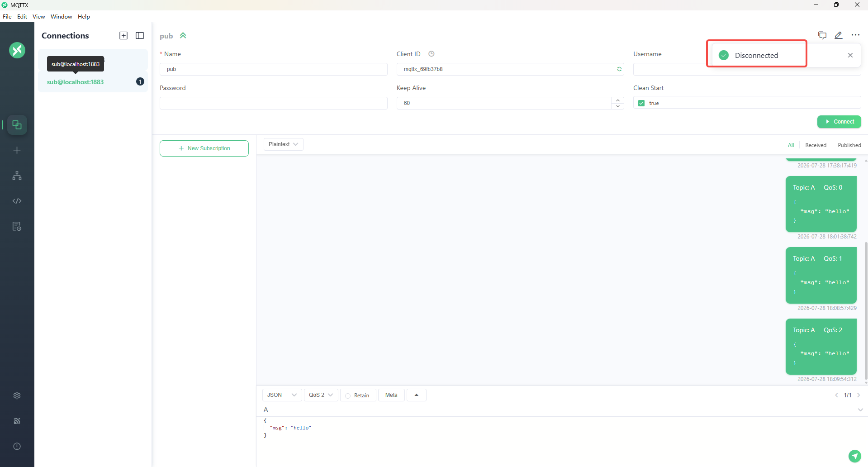Click the JSON payload editor text

[288, 428]
